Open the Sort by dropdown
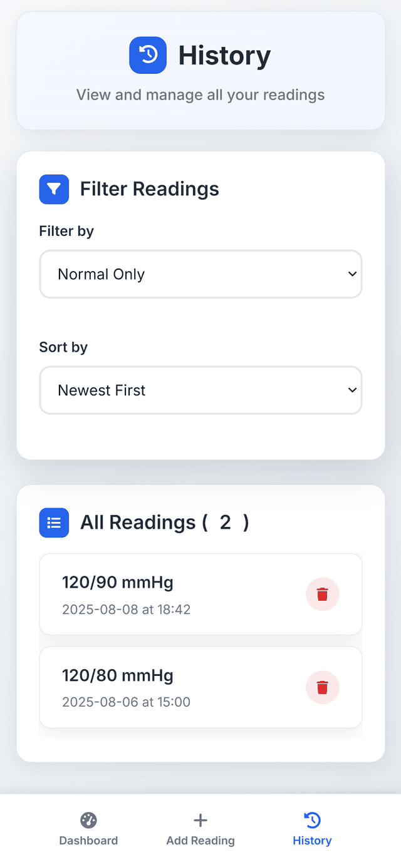The height and width of the screenshot is (868, 401). tap(200, 390)
